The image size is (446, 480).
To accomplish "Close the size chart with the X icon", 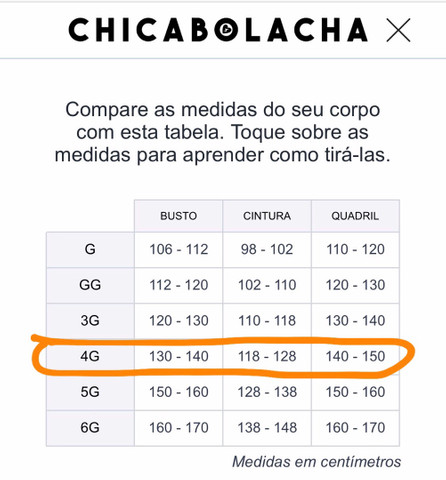I will [x=398, y=30].
